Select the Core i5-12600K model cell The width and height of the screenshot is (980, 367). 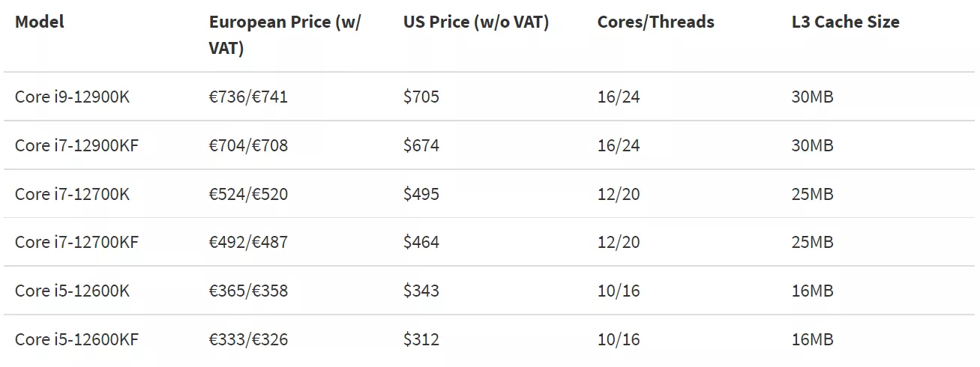coord(73,291)
